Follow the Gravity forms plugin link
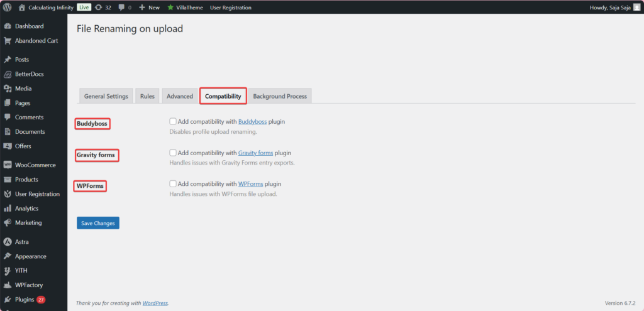The width and height of the screenshot is (644, 311). click(x=255, y=153)
